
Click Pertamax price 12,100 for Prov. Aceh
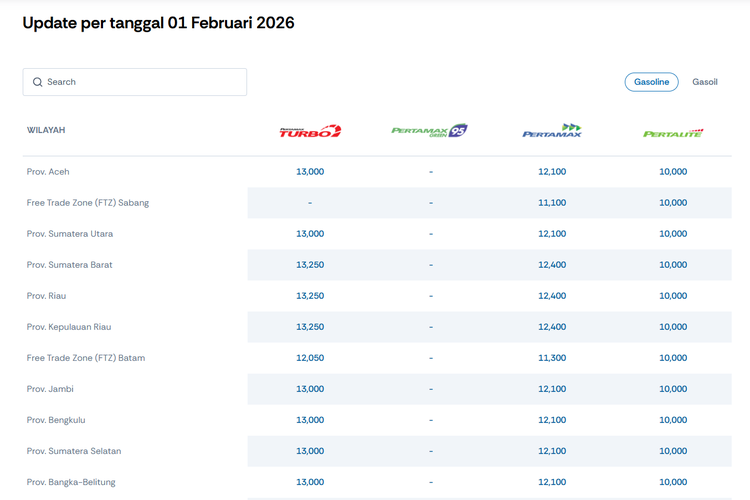[552, 172]
